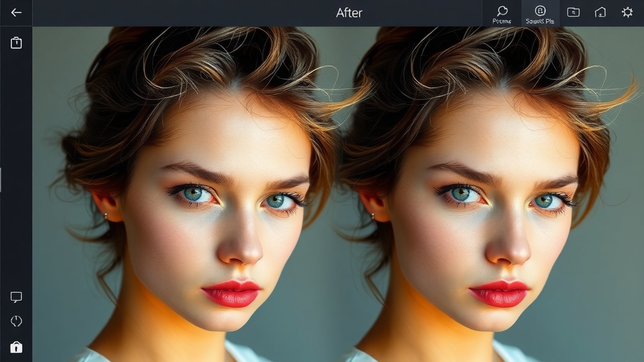Go back using the top-left arrow
Screen dimensions: 644x362
pyautogui.click(x=16, y=14)
